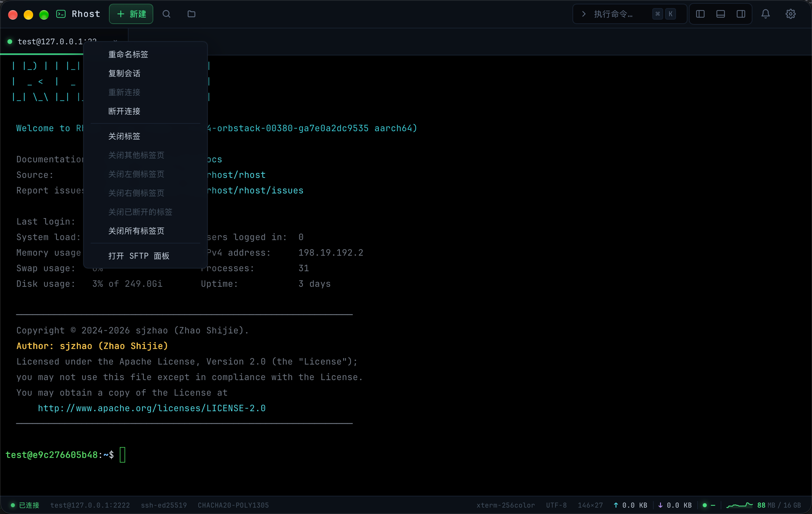Choose 关闭所有标签页 menu entry
This screenshot has width=812, height=514.
[145, 231]
